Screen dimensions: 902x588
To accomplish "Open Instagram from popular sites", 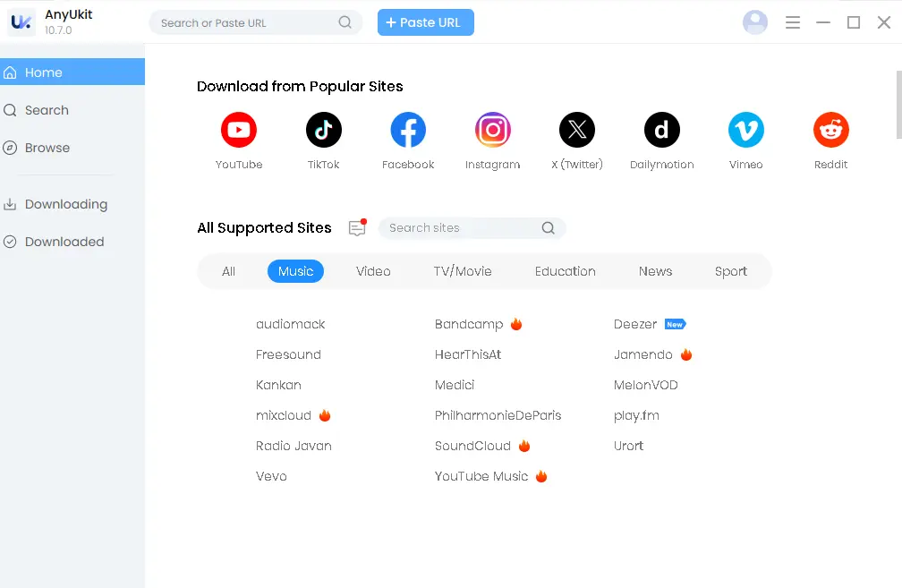I will [x=492, y=131].
